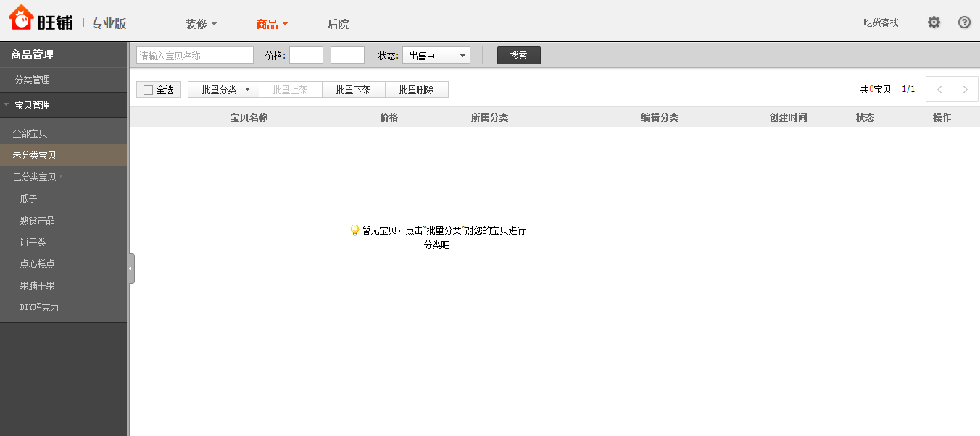Click the Wangpu house logo icon
The height and width of the screenshot is (436, 980).
21,17
